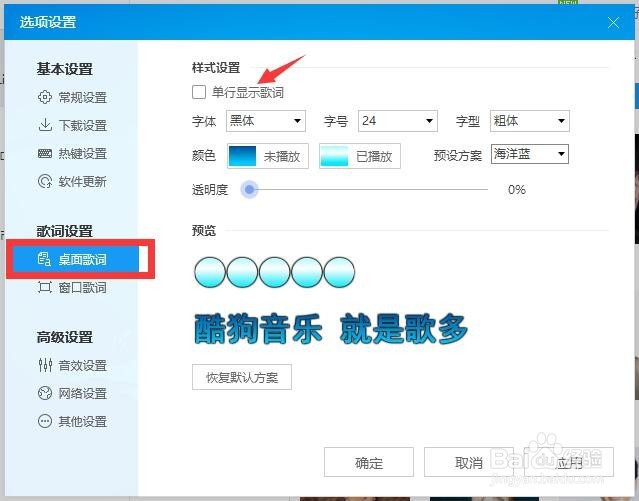
Task: Click the 已播放 color button label
Action: pos(374,156)
